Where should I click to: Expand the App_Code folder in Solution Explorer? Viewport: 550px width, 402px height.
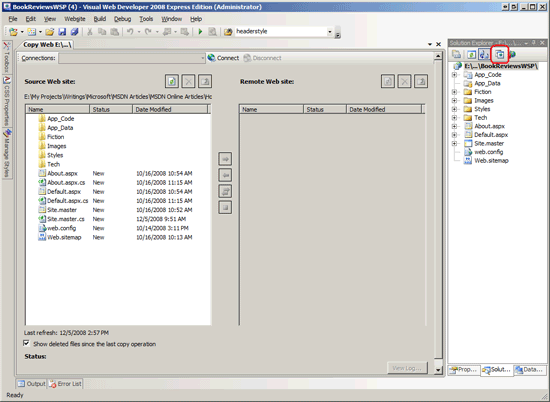pos(454,75)
